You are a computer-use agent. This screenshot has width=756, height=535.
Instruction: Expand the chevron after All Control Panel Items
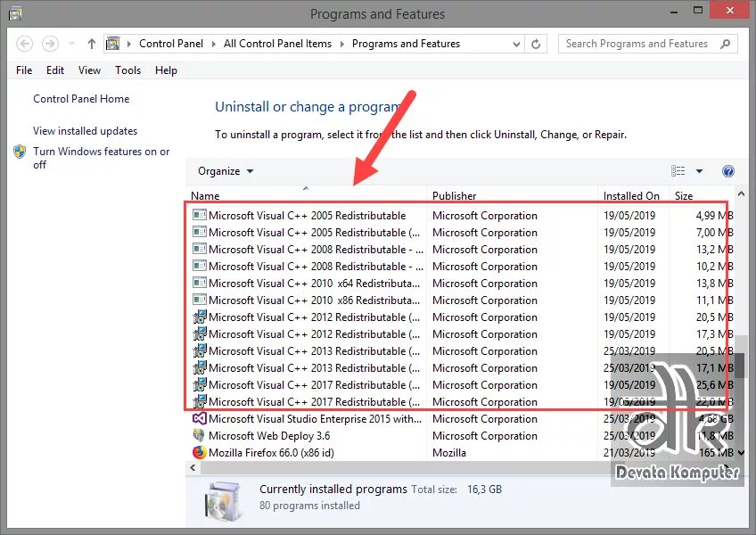pos(342,44)
